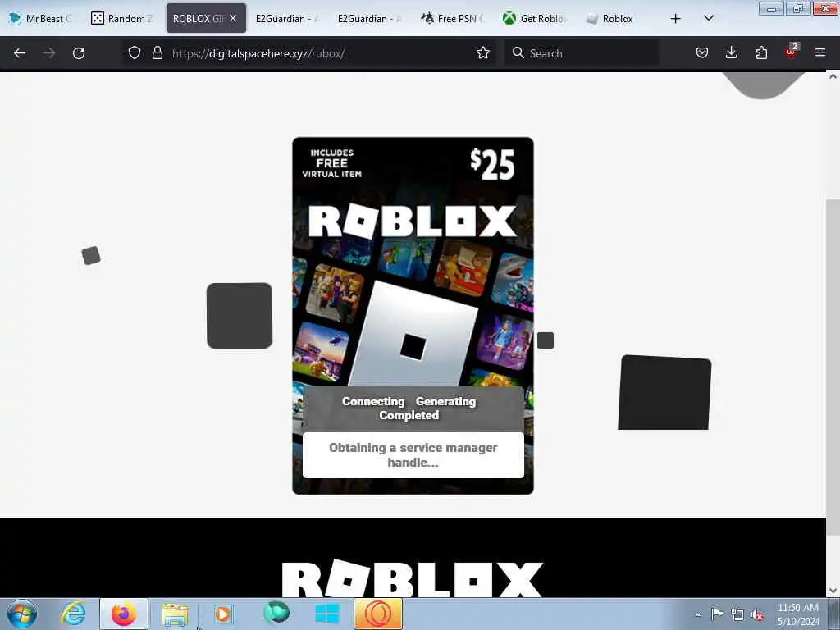Click the scrollbar down arrow
This screenshot has width=840, height=630.
833,591
